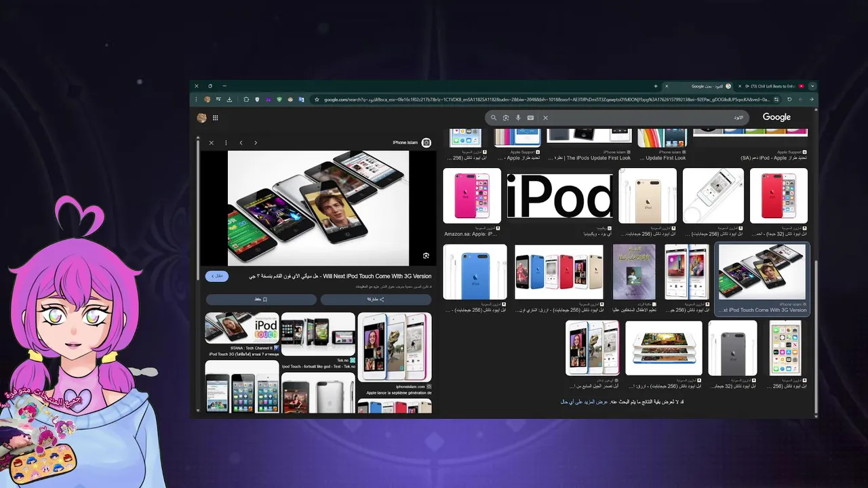The width and height of the screenshot is (868, 488).
Task: Open the on-screen keyboard icon in search box
Action: point(530,117)
